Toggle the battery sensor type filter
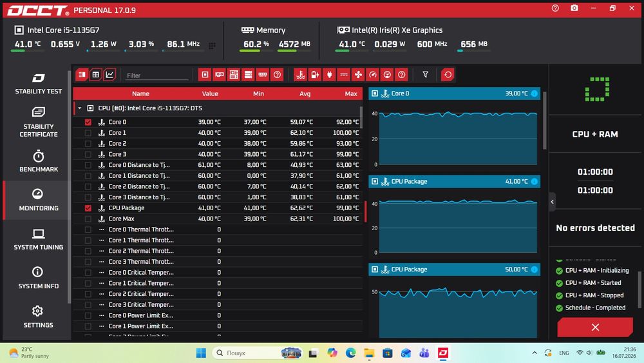644x363 pixels. pos(315,75)
